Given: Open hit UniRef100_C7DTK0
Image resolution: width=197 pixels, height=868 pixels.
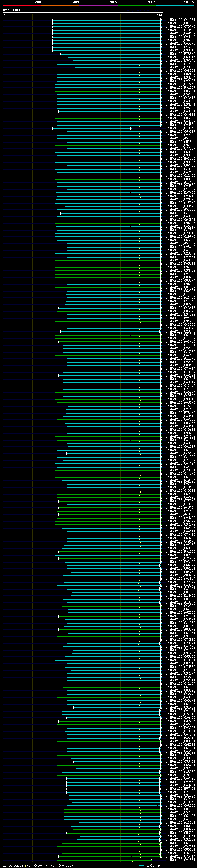Looking at the screenshot, I should [x=180, y=26].
